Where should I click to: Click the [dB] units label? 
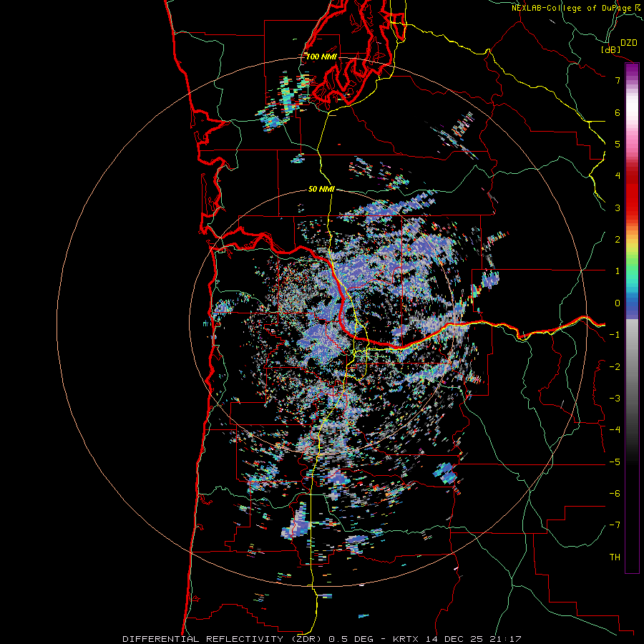[610, 49]
